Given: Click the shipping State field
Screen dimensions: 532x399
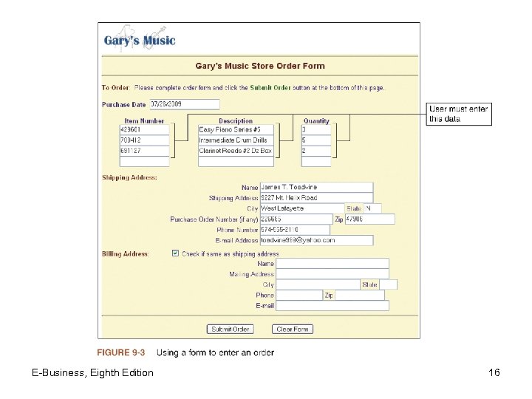Looking at the screenshot, I should point(372,208).
